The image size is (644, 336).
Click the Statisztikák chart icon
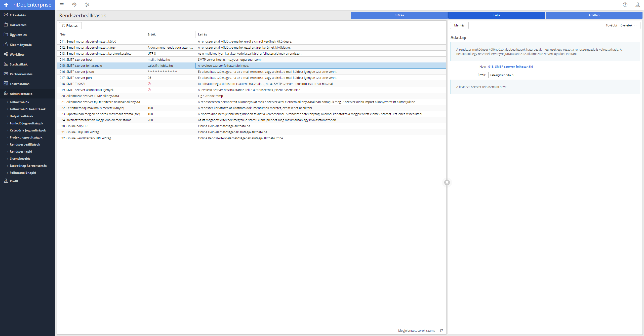6,64
